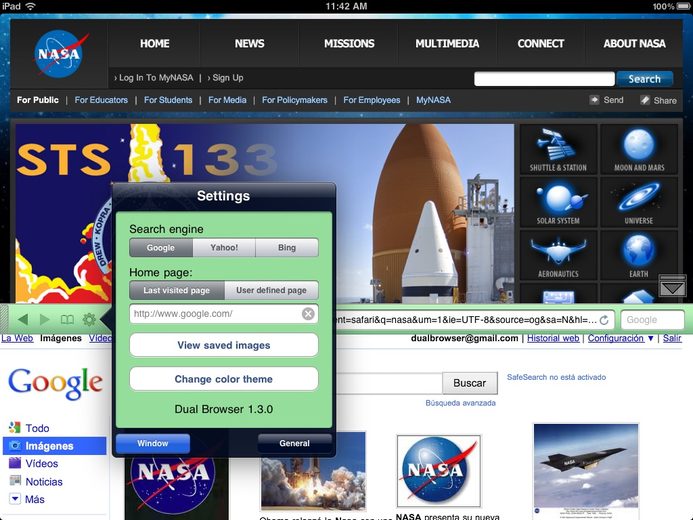Tap the address bar URL
Image resolution: width=693 pixels, height=520 pixels.
[x=466, y=319]
